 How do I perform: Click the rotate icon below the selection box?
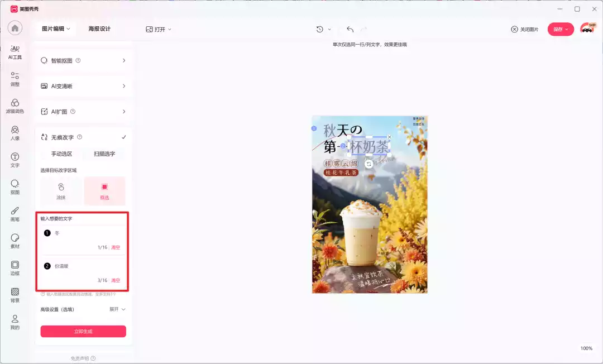[x=369, y=164]
